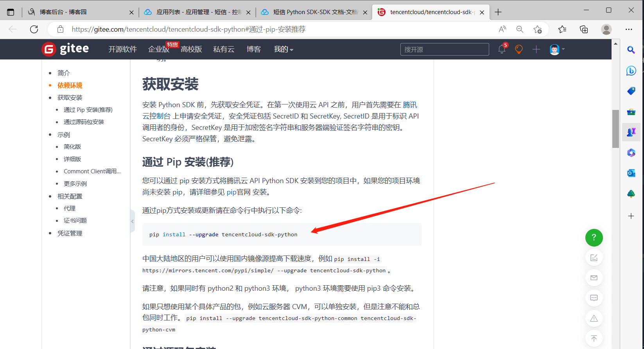Open the browser Settings and more menu
The image size is (644, 349).
coord(629,29)
